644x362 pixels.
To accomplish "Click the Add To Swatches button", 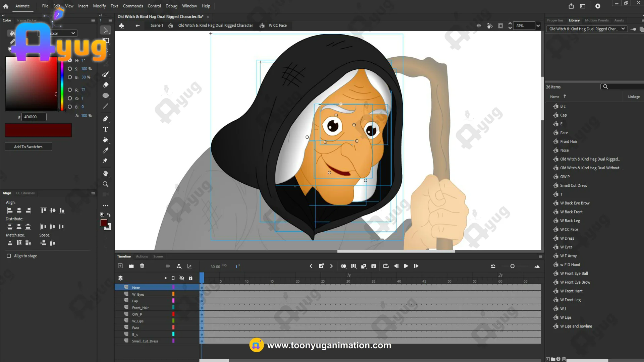I will click(x=29, y=147).
